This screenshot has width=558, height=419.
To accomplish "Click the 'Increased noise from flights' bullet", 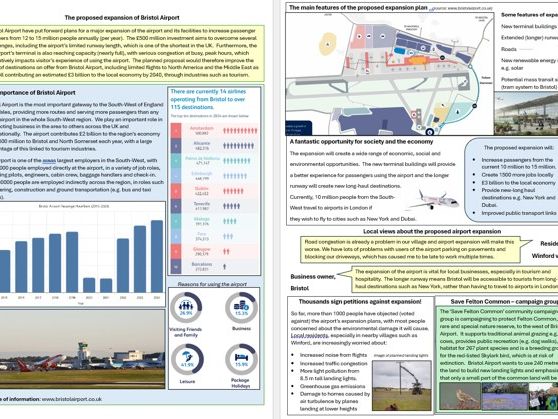I will tap(333, 355).
